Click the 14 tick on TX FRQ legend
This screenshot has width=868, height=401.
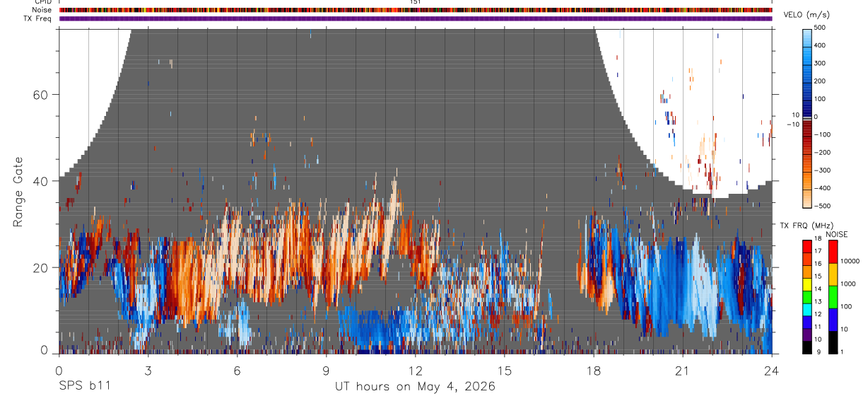(817, 289)
